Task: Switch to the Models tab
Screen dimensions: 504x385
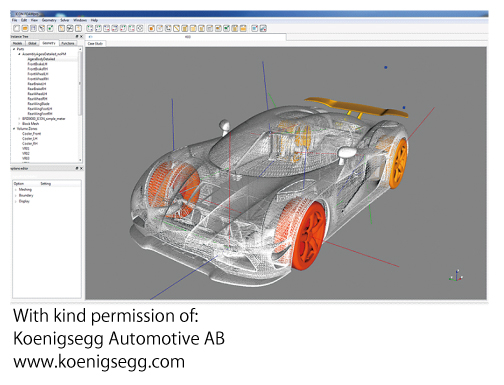Action: click(17, 43)
